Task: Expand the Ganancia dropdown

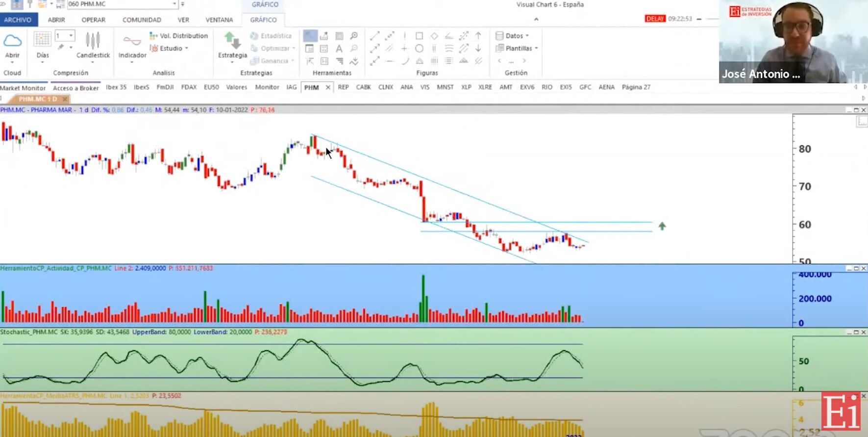Action: (x=293, y=61)
